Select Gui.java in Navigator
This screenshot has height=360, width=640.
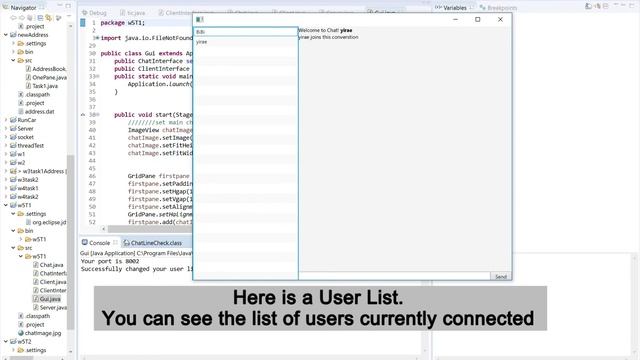pos(50,299)
